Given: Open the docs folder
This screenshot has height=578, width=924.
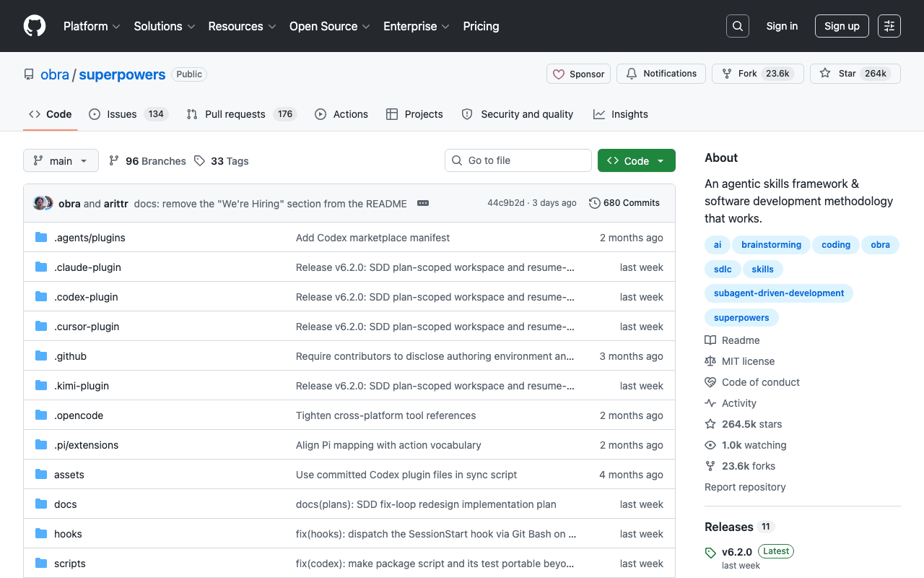Looking at the screenshot, I should tap(65, 504).
